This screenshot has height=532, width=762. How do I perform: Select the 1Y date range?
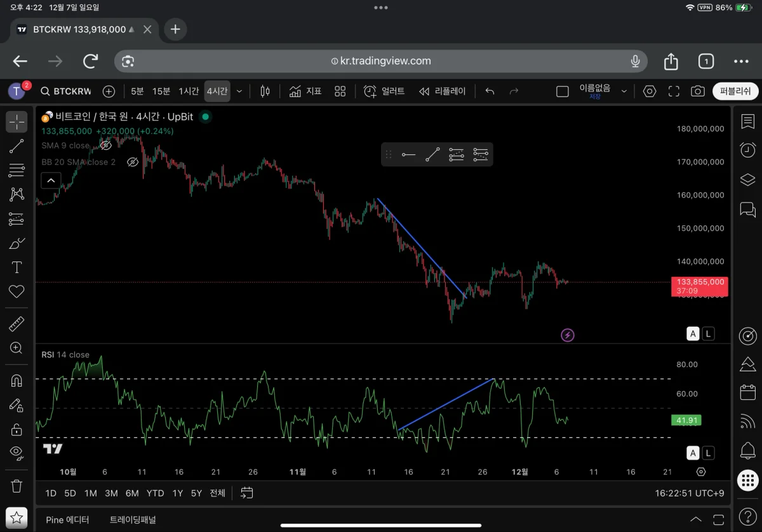coord(178,493)
